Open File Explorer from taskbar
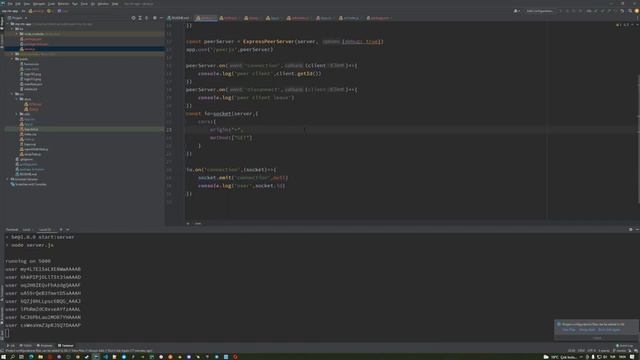 point(40,357)
